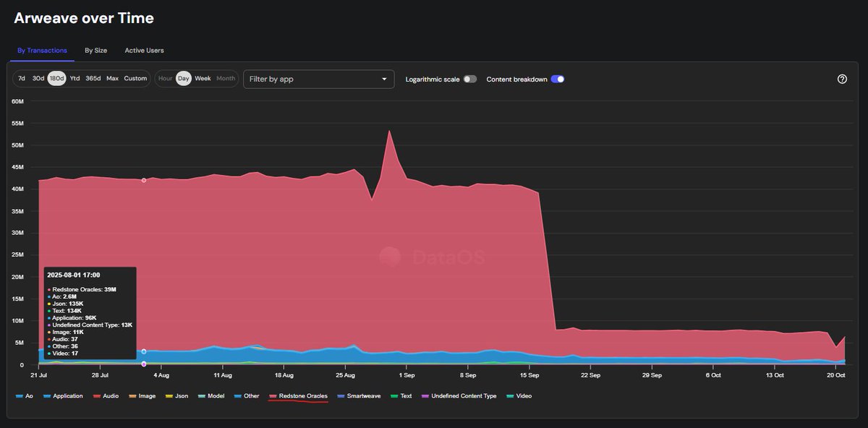868x428 pixels.
Task: Toggle the Application legend entry
Action: (x=63, y=396)
